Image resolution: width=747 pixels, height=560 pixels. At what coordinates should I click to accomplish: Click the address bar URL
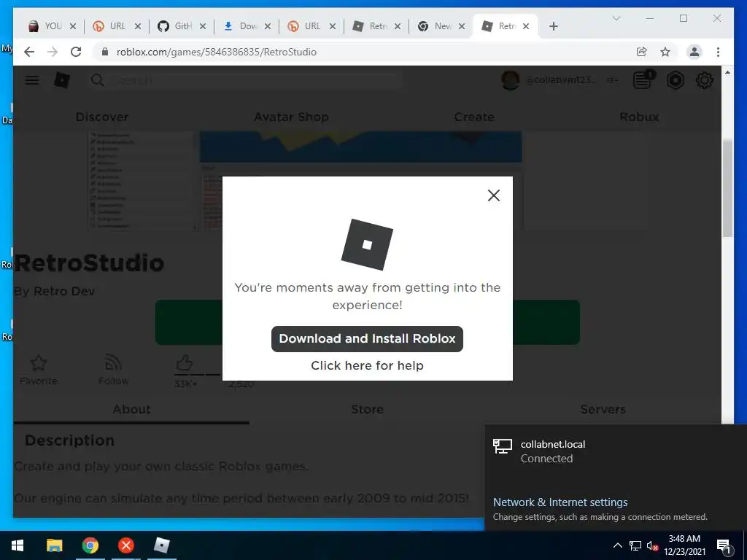click(216, 52)
